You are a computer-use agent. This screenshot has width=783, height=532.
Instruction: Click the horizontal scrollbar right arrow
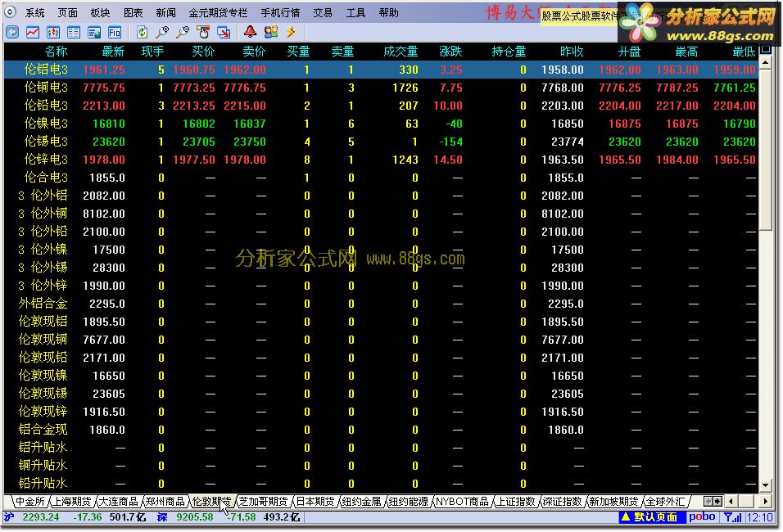[x=765, y=501]
